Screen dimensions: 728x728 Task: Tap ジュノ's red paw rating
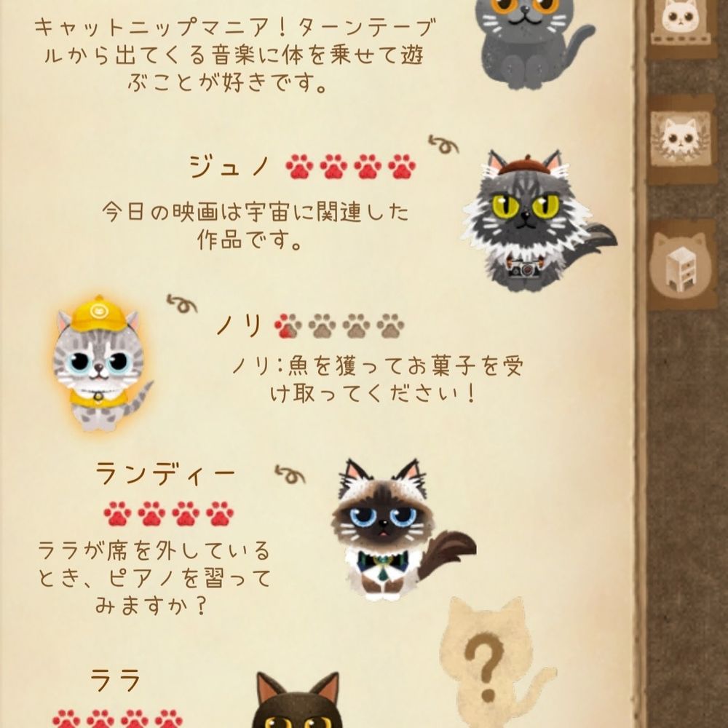pos(351,167)
